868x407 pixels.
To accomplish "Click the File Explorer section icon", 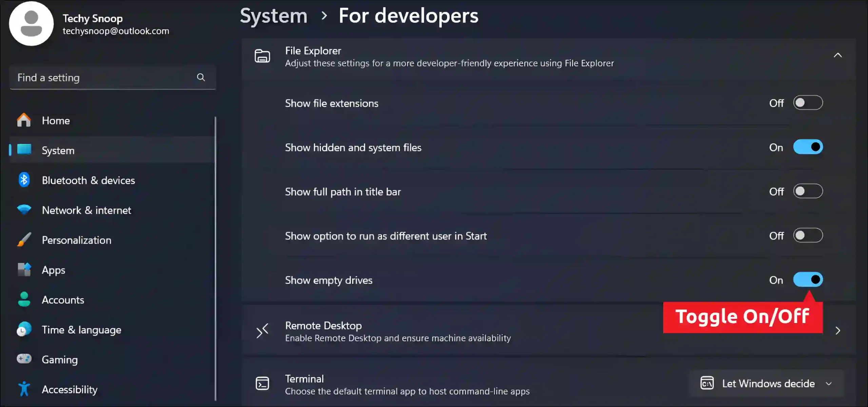I will [262, 56].
